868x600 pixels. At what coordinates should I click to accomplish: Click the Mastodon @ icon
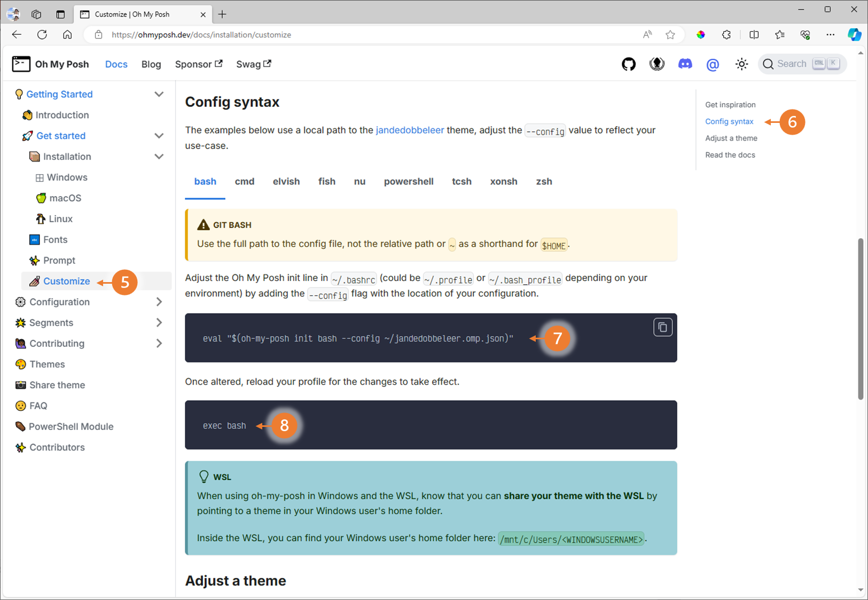click(x=713, y=65)
